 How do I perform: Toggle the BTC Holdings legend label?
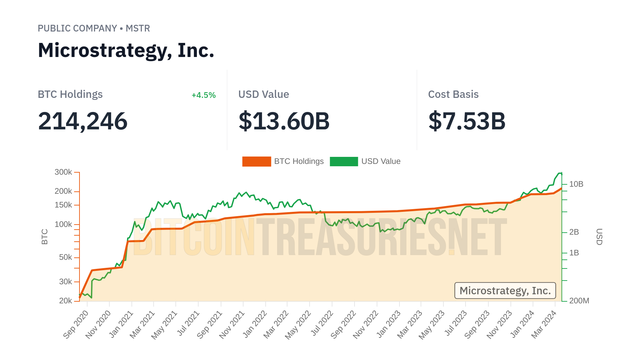click(299, 162)
